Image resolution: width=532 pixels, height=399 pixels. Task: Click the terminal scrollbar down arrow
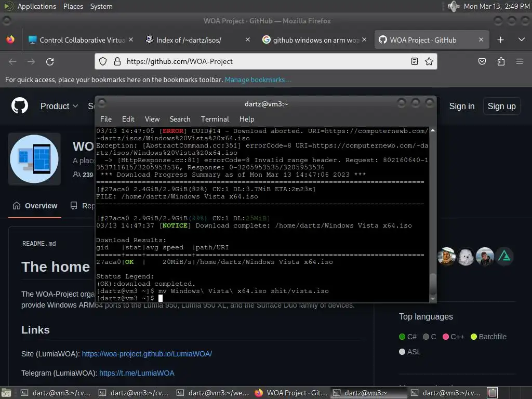tap(433, 299)
